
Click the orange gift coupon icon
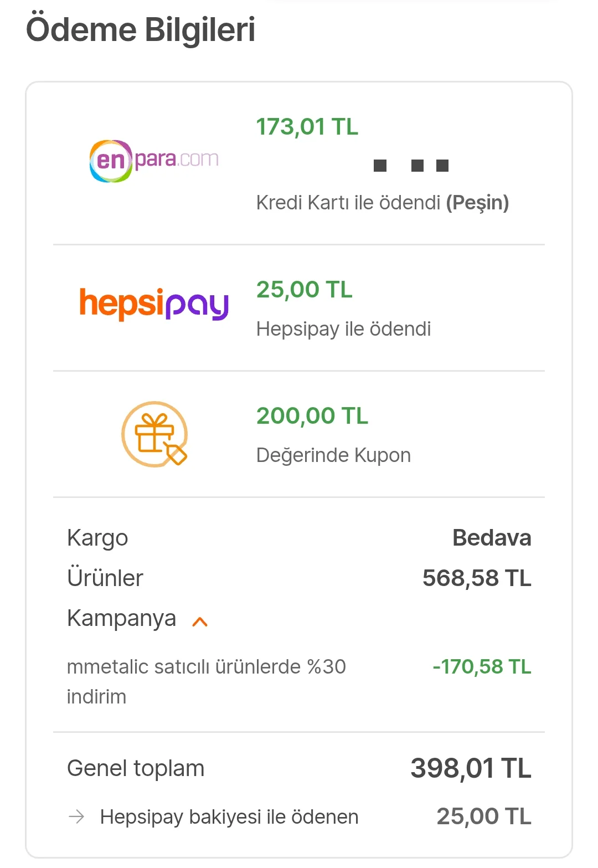click(x=154, y=434)
